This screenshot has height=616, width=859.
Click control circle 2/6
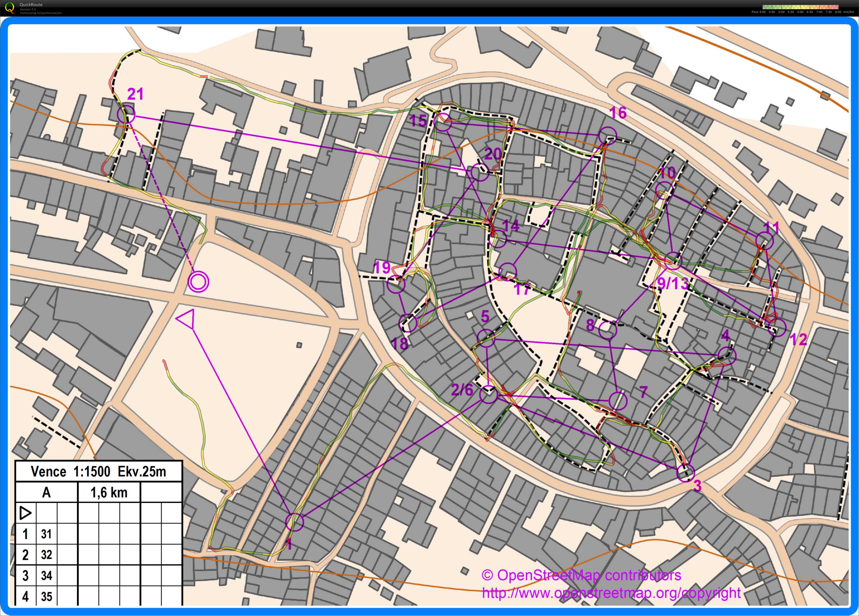(488, 395)
